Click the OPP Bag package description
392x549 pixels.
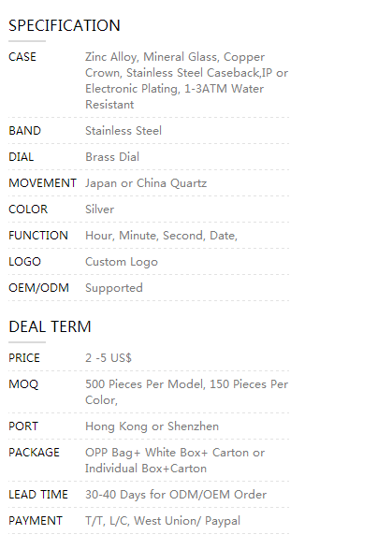(175, 460)
